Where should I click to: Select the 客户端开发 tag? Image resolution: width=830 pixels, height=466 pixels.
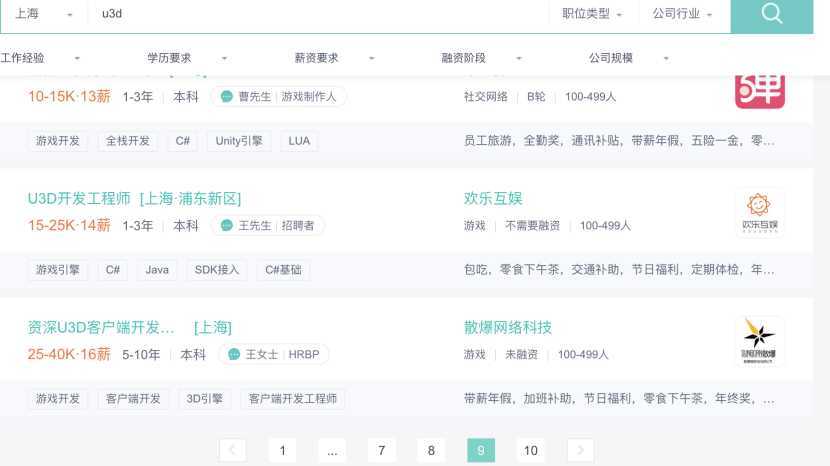133,398
